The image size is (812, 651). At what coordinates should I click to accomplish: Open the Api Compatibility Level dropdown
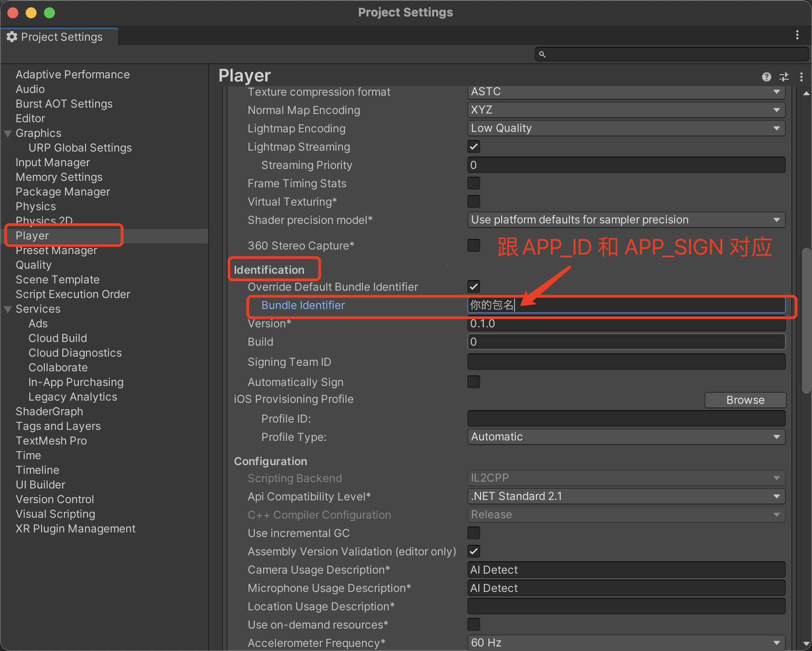[626, 496]
